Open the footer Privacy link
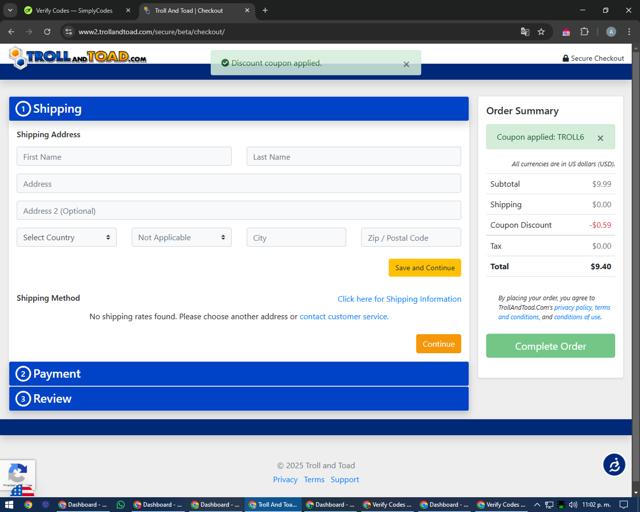Image resolution: width=640 pixels, height=512 pixels. click(x=285, y=479)
